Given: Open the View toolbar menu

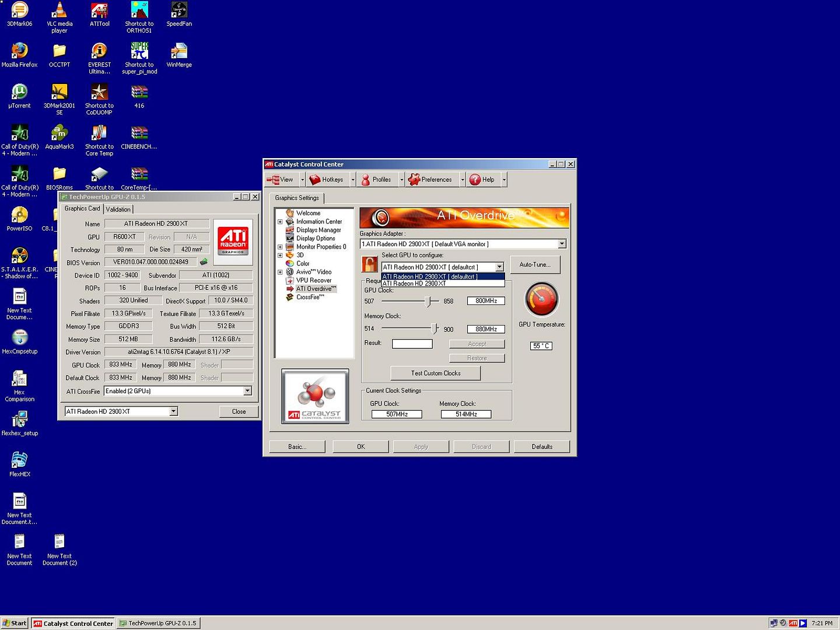Looking at the screenshot, I should (x=282, y=180).
